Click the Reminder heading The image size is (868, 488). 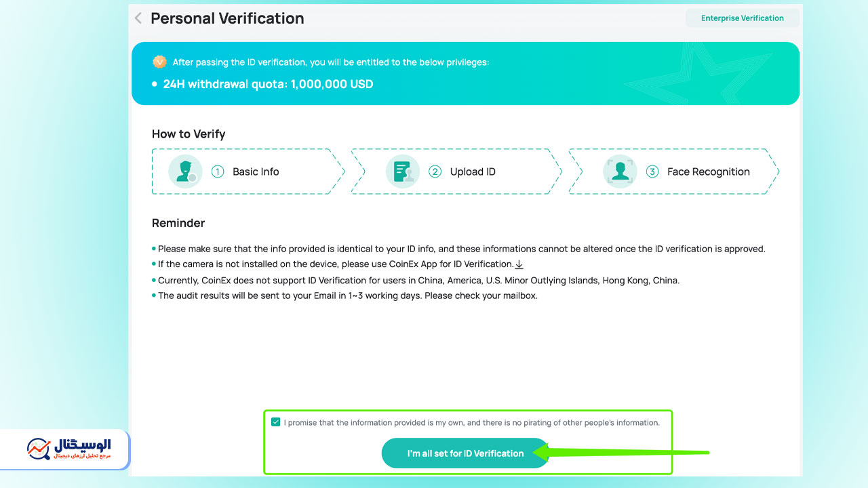click(x=178, y=223)
